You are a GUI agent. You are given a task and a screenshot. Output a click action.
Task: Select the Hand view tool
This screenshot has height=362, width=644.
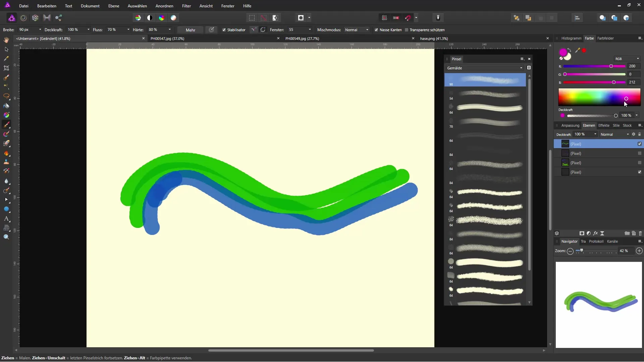(x=6, y=40)
